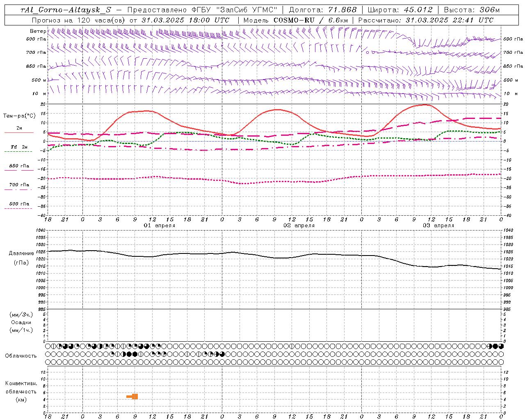This screenshot has width=525, height=420.
Task: Click the '(мм/1ч.)' precipitation unit label
Action: click(x=21, y=330)
